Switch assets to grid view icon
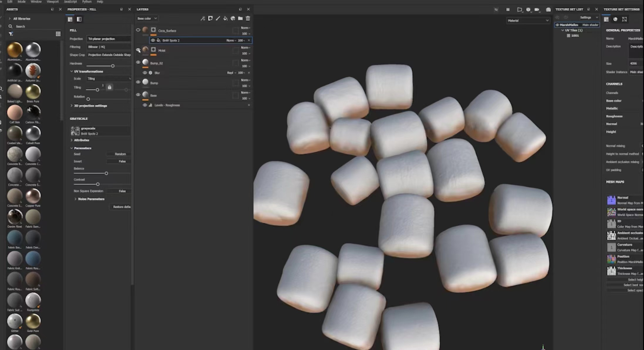 tap(58, 34)
